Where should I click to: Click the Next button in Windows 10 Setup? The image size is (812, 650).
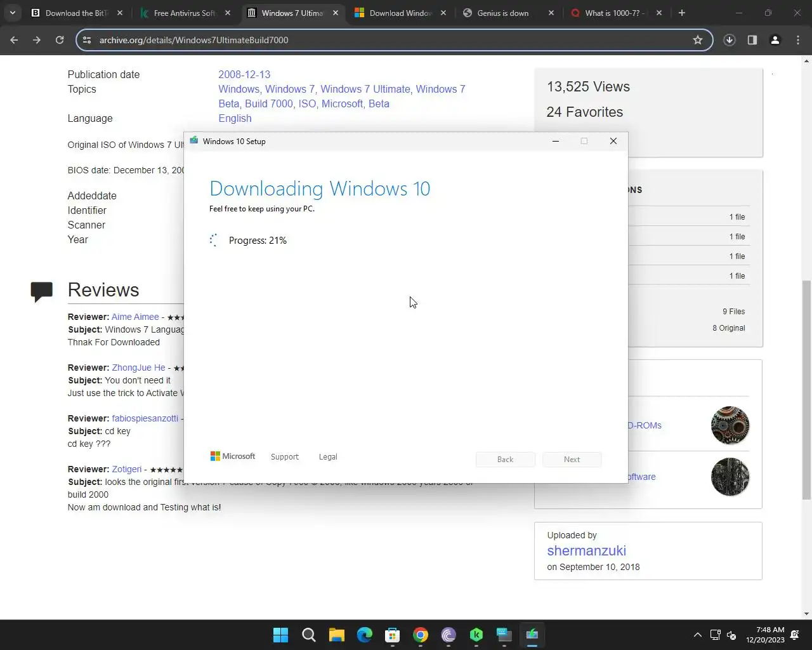572,460
